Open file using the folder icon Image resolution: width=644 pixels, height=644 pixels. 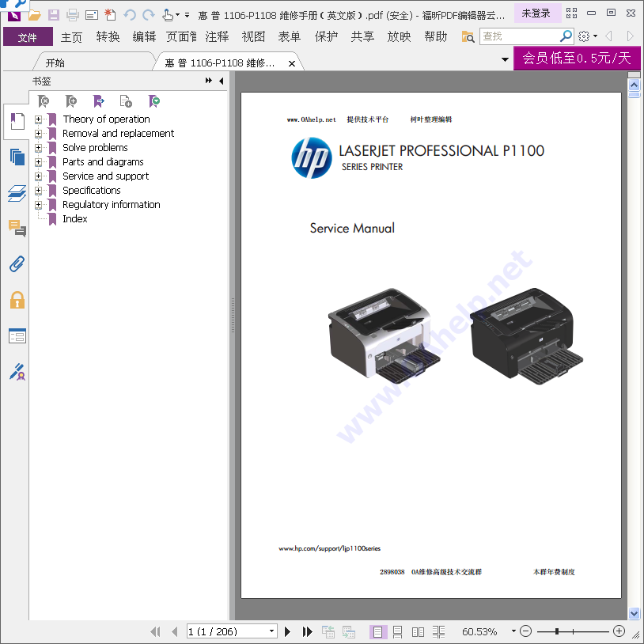pyautogui.click(x=35, y=16)
